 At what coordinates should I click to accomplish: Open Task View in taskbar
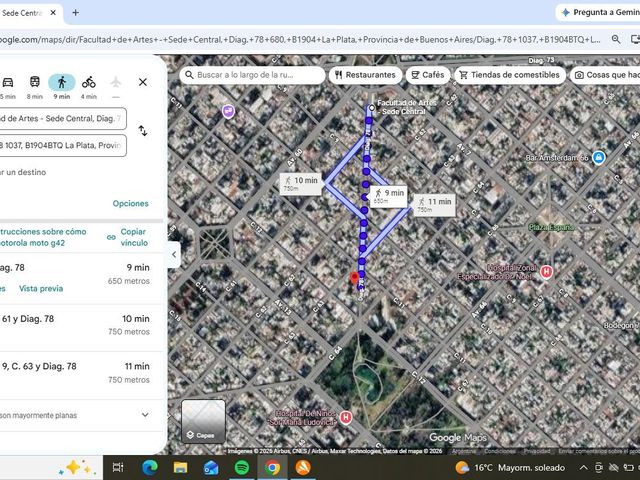point(118,468)
